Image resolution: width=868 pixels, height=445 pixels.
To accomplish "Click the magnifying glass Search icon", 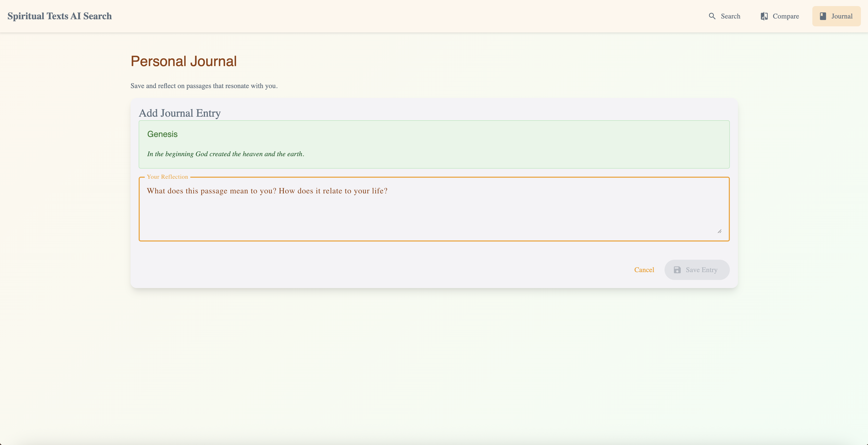I will pyautogui.click(x=712, y=16).
